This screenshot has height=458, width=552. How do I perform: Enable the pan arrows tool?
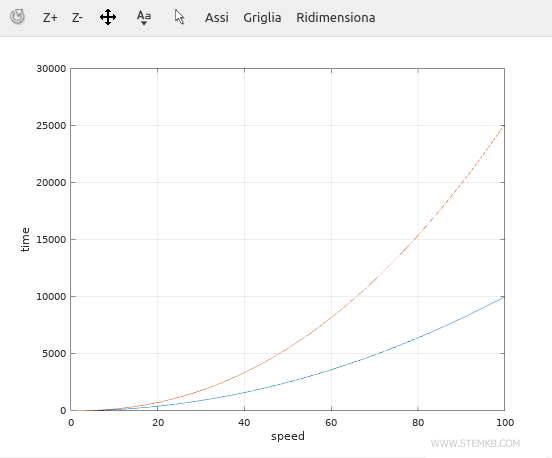pos(108,17)
